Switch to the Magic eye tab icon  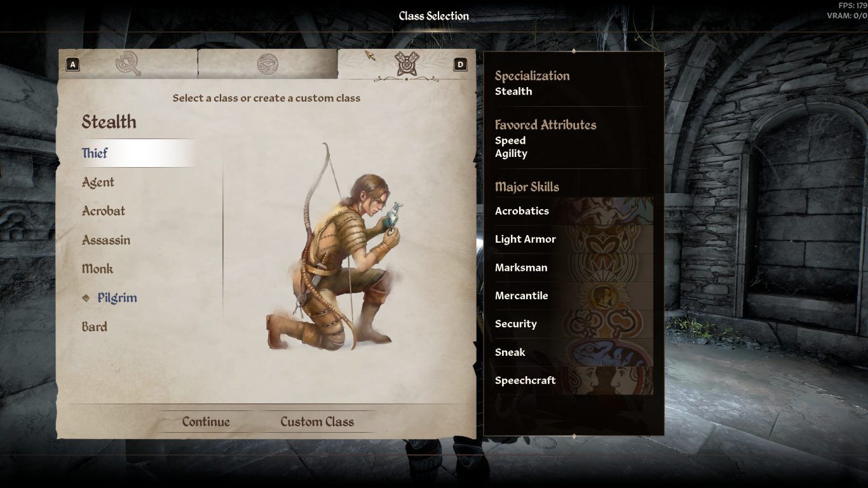coord(268,64)
